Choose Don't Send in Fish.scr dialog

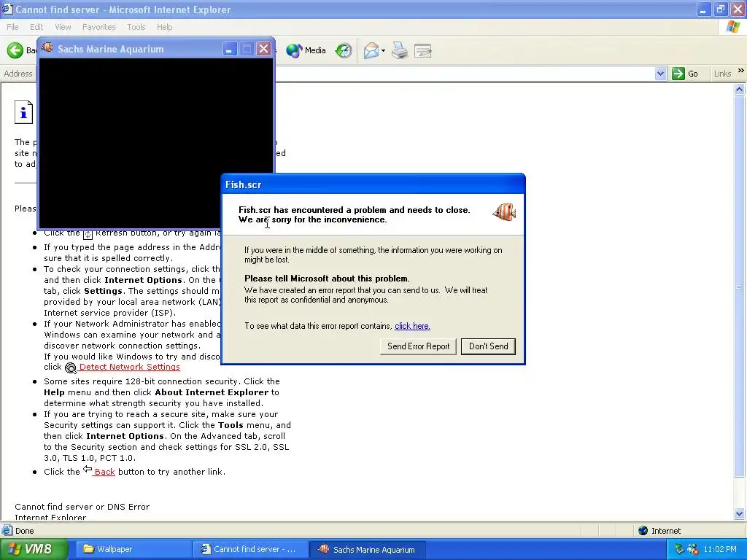[x=488, y=346]
